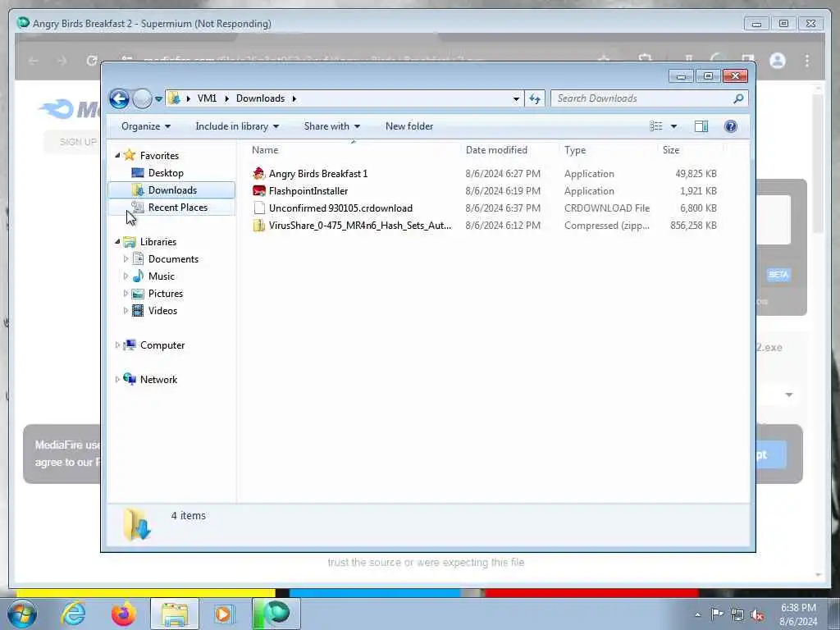Click the 'Angry Birds Breakfast 1' file name
Screen dimensions: 840x630
[318, 174]
